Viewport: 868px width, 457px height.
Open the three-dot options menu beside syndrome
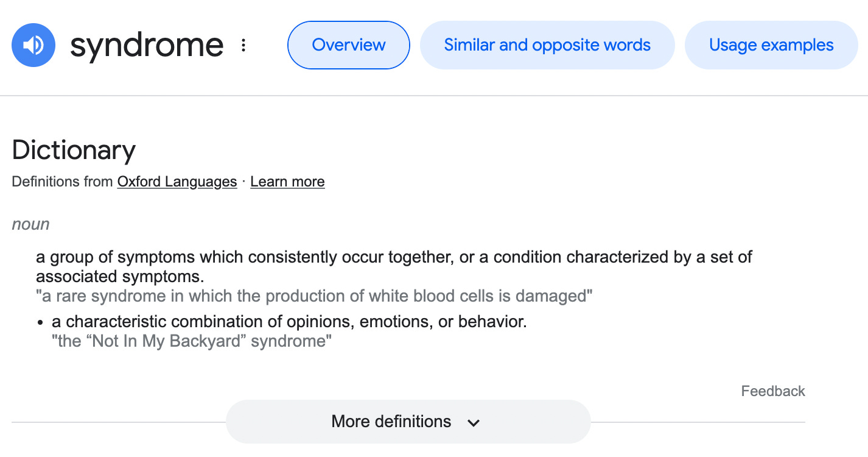point(243,45)
